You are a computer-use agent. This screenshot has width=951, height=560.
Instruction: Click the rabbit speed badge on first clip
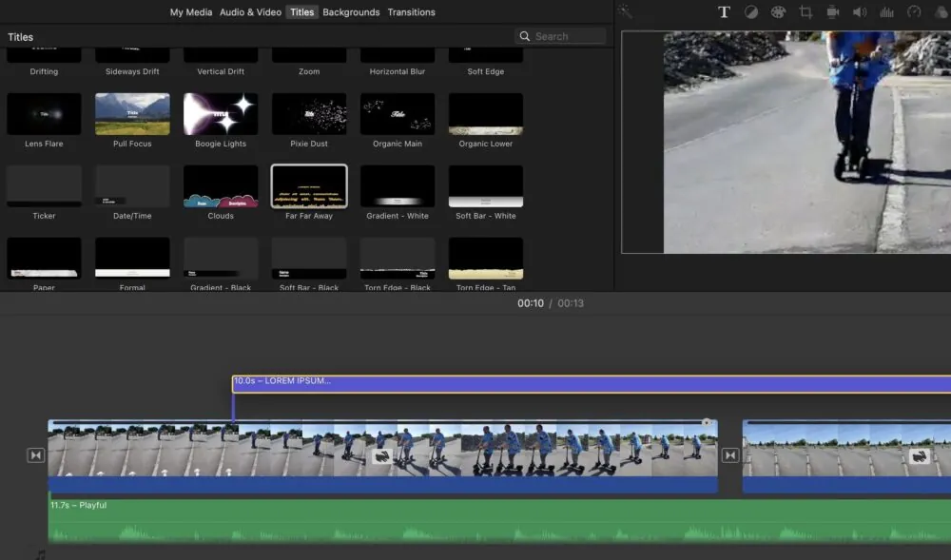381,456
